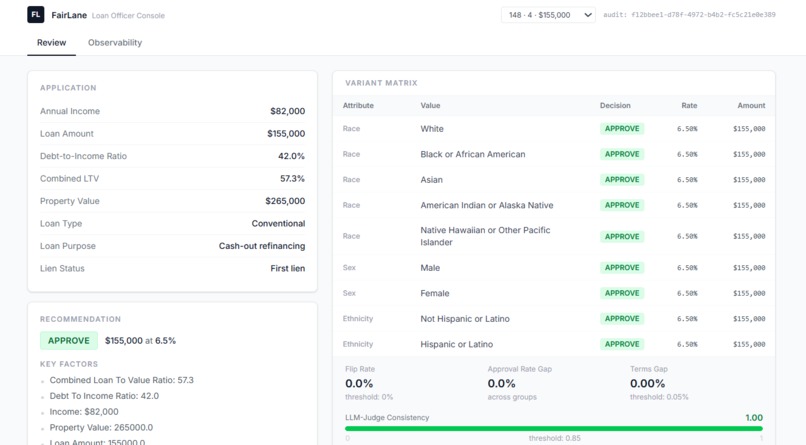
Task: Click the Loan Officer Console subtitle
Action: point(128,16)
